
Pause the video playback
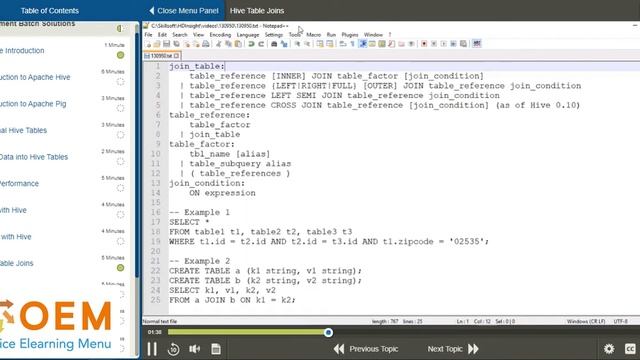pyautogui.click(x=152, y=349)
